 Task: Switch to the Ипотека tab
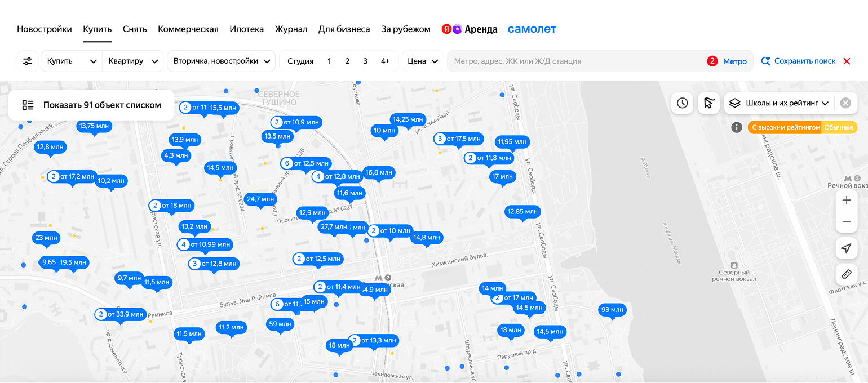click(x=246, y=29)
